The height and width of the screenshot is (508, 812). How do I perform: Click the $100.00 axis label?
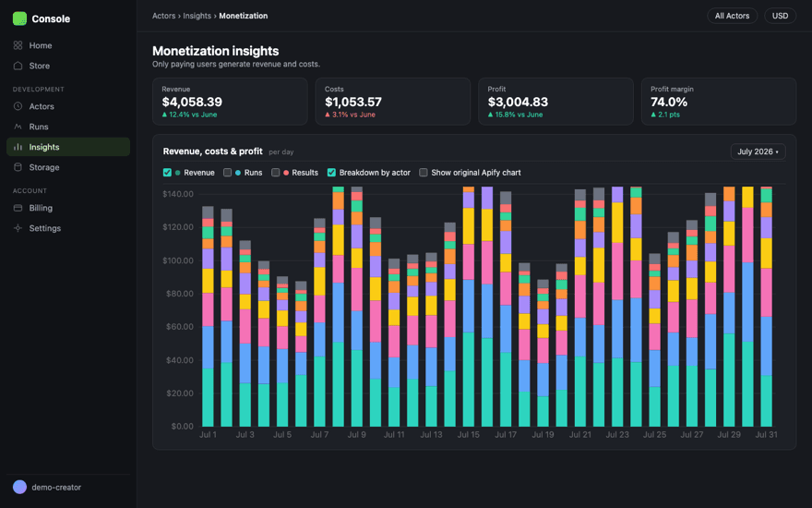point(178,260)
